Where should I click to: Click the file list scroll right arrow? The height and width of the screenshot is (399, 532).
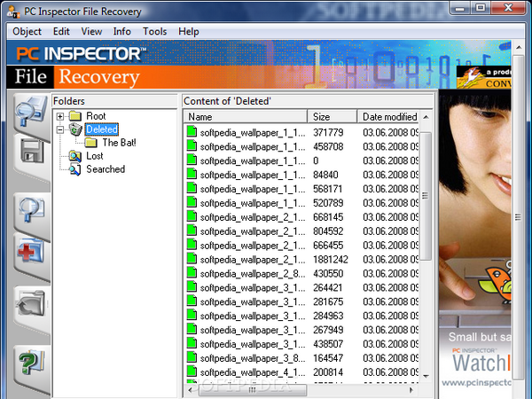pyautogui.click(x=412, y=390)
